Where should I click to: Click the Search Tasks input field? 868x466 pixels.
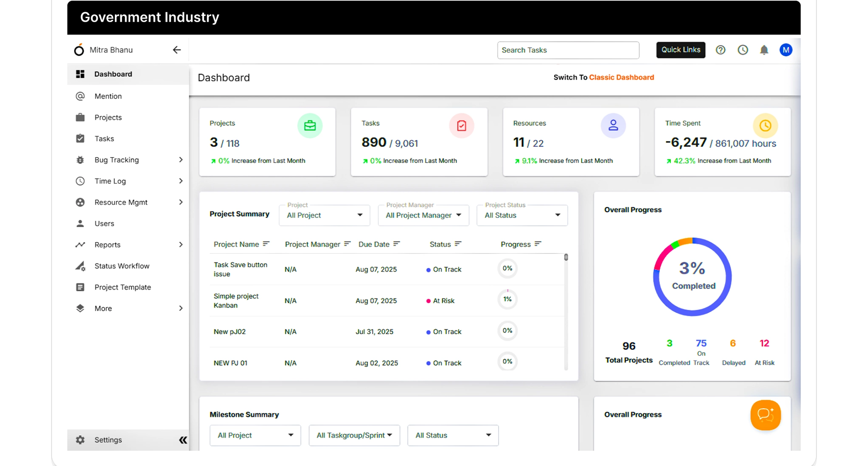pyautogui.click(x=568, y=50)
